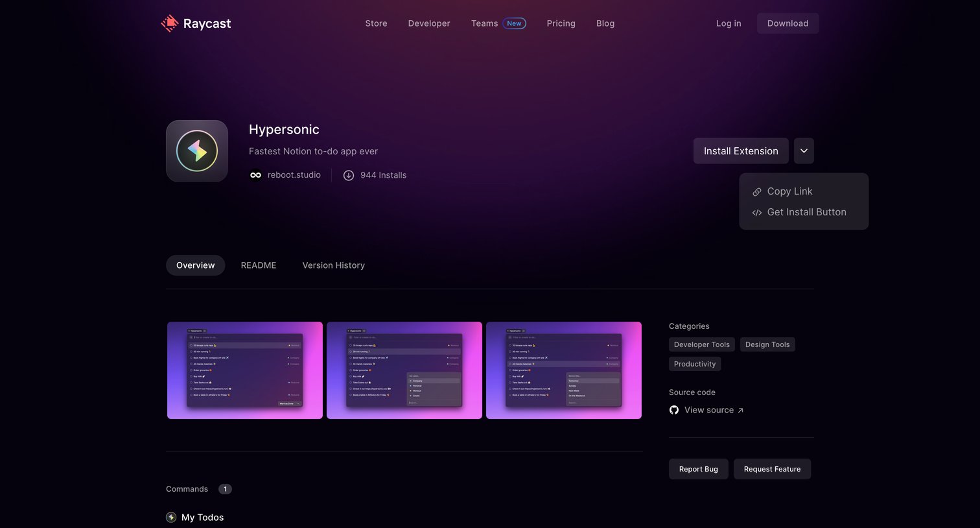
Task: Click the Productivity category tag
Action: pos(695,364)
